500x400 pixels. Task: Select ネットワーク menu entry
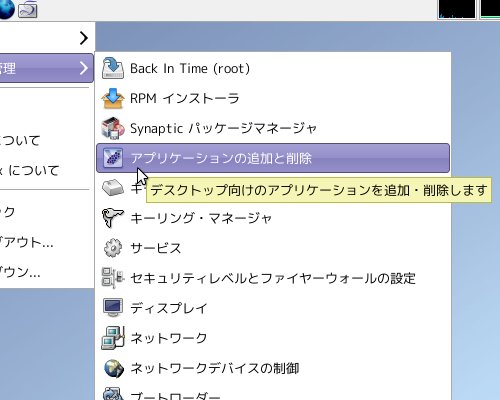pyautogui.click(x=273, y=338)
